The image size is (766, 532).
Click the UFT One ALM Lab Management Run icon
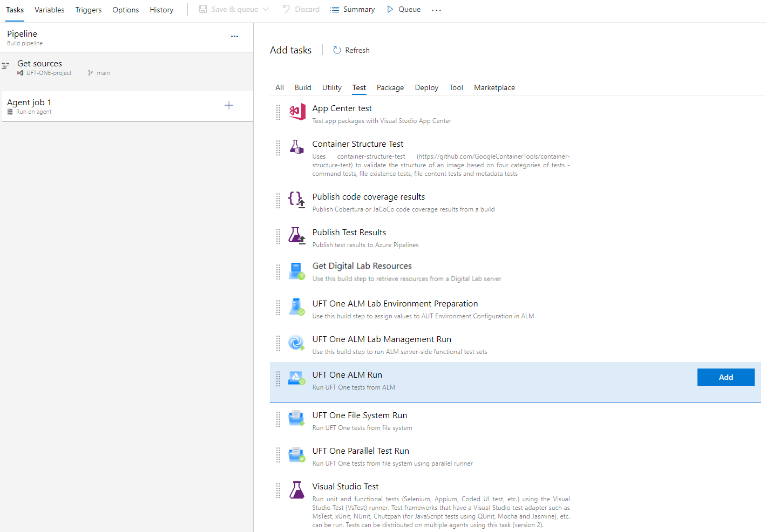coord(296,343)
